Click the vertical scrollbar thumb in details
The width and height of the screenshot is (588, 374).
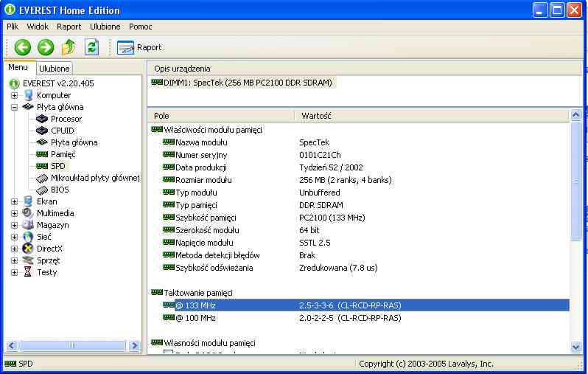pos(576,181)
